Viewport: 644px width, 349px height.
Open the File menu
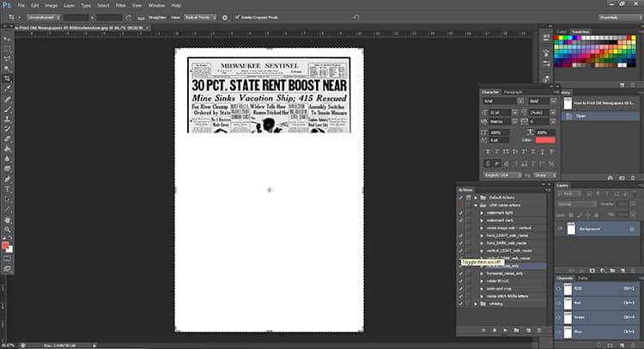coord(21,5)
